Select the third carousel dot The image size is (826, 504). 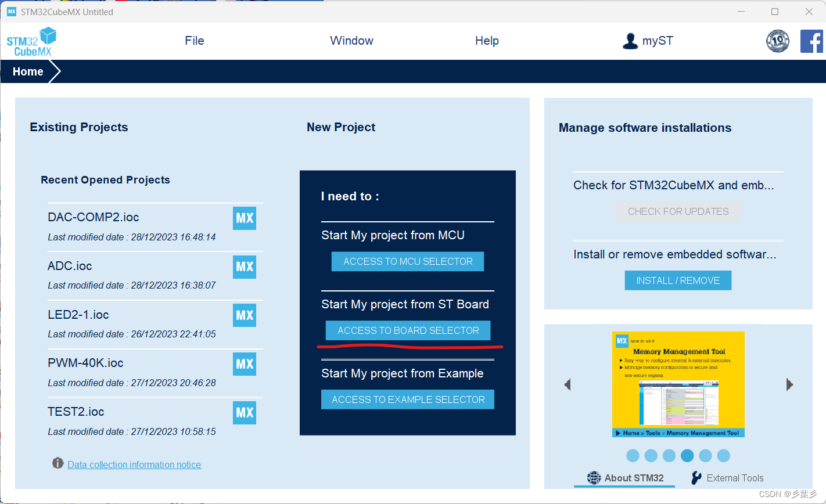coord(669,456)
